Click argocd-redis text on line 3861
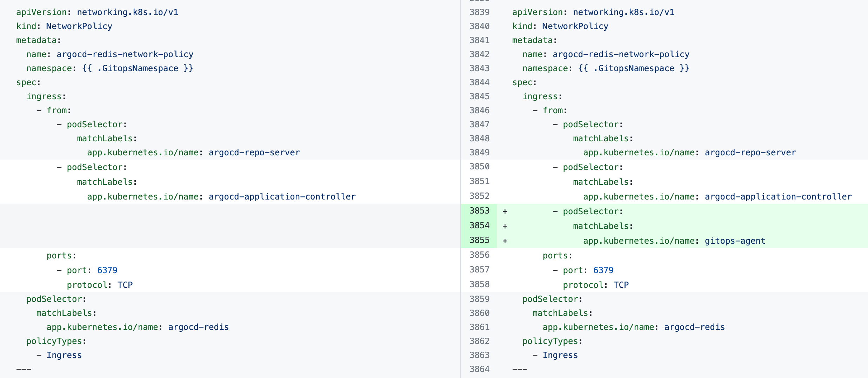The height and width of the screenshot is (378, 868). (x=694, y=327)
